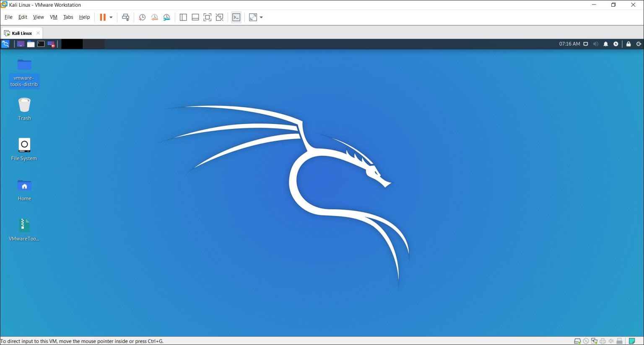Click the log out icon in the Kali panel
Image resolution: width=644 pixels, height=345 pixels.
[x=639, y=44]
